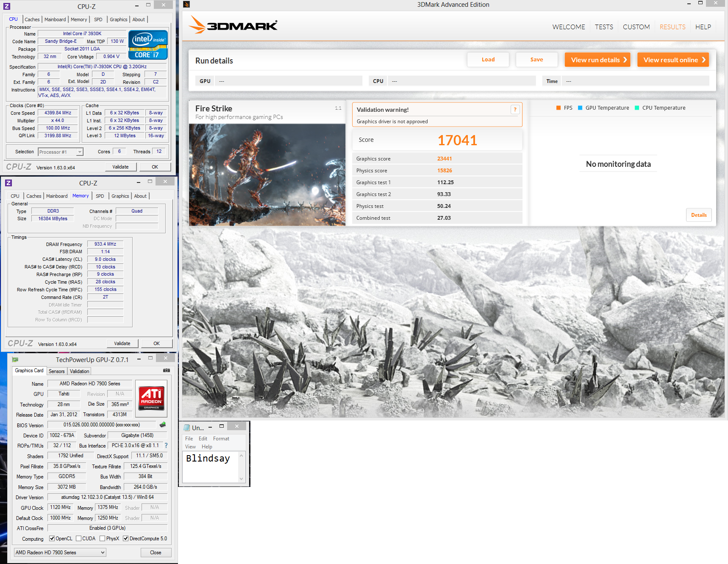This screenshot has height=564, width=728.
Task: Click the GPU-Z screenshot camera icon
Action: click(167, 370)
